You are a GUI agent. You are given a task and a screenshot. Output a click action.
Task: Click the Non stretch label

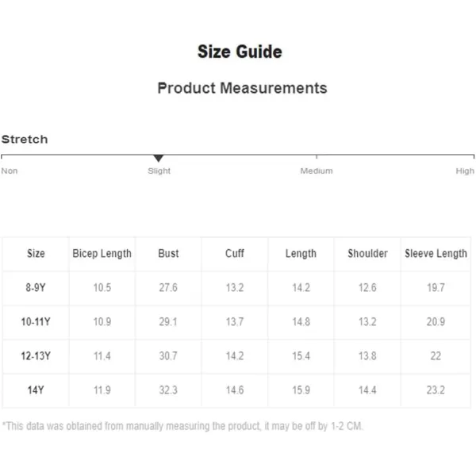(10, 171)
